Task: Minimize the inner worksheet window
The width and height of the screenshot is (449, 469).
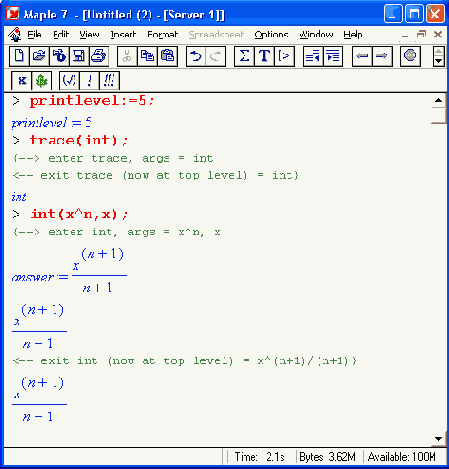Action: pos(405,35)
